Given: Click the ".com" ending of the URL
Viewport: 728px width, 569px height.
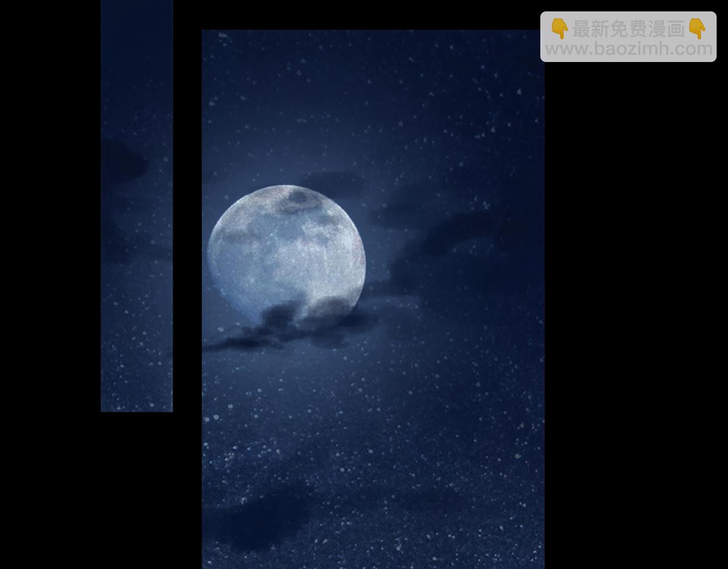Looking at the screenshot, I should click(x=693, y=50).
